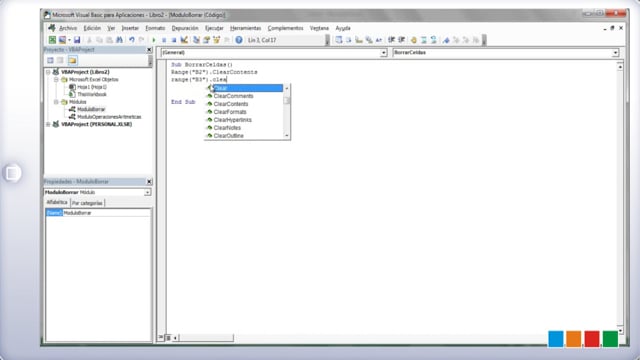Click the Copy toolbar icon

click(x=99, y=40)
